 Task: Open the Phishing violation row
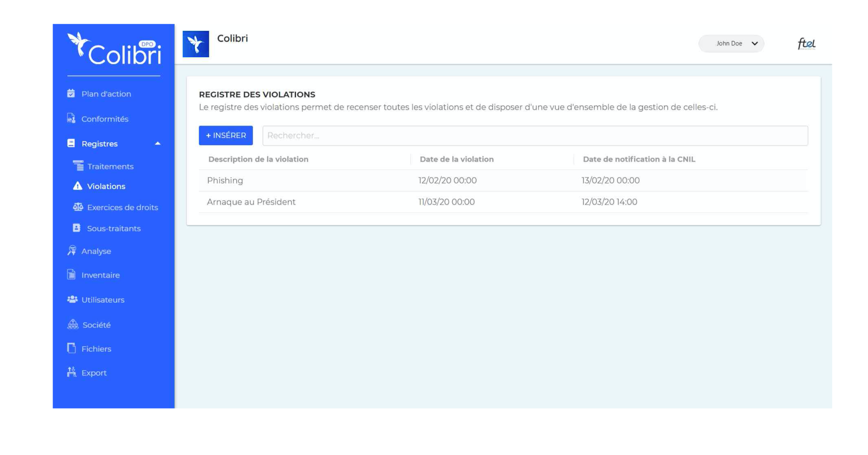[503, 180]
